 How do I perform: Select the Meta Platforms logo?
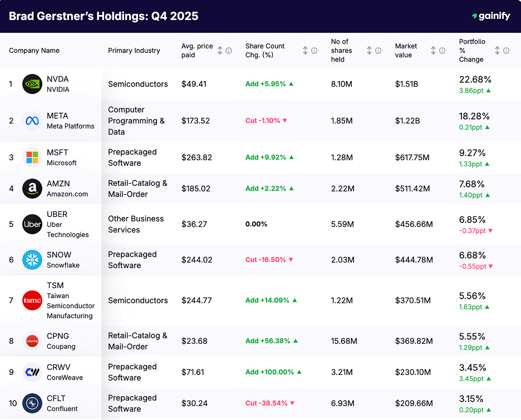click(x=33, y=121)
